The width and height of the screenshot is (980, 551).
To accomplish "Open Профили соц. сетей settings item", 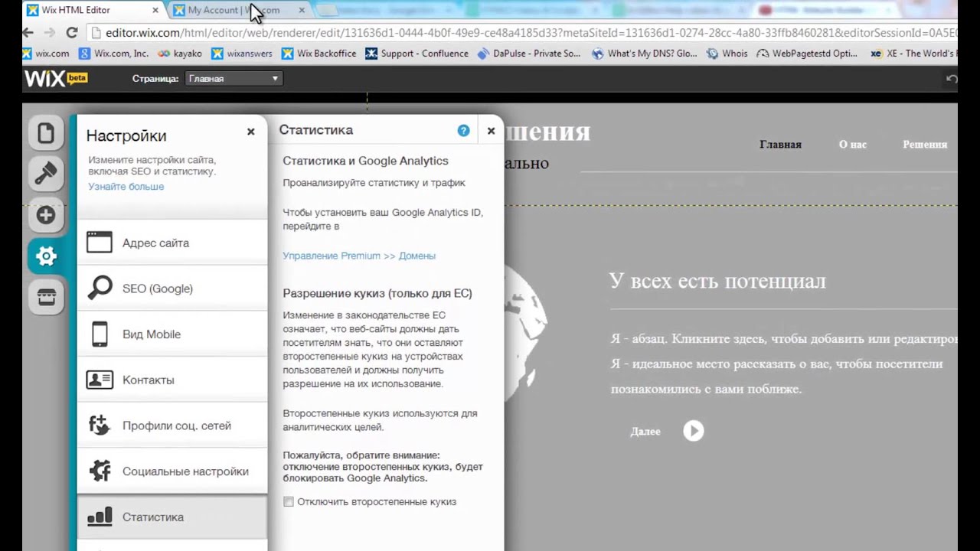I will point(172,425).
